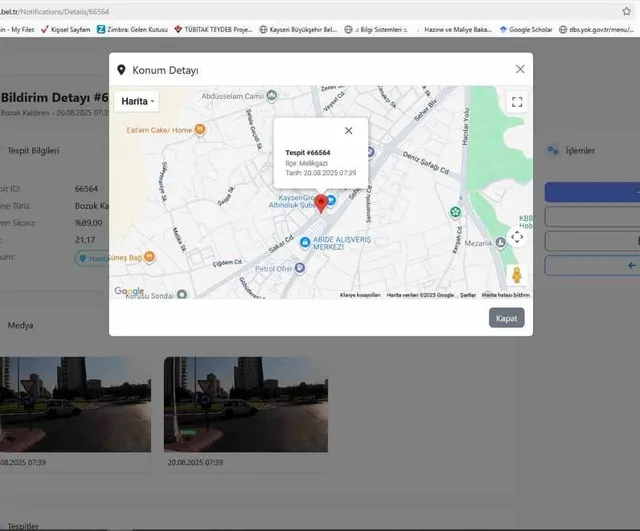This screenshot has height=531, width=640.
Task: Click the Konum Detayı location pin icon
Action: [121, 70]
